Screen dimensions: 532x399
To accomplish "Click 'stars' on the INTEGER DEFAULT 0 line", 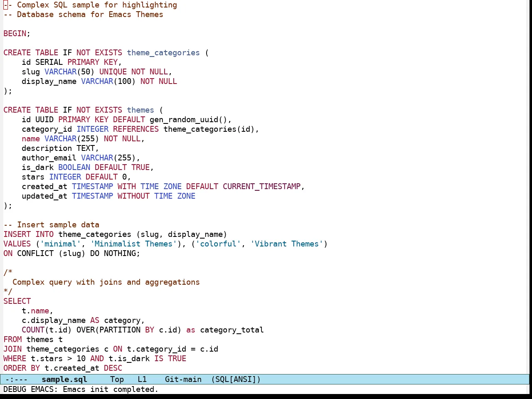I will point(33,177).
